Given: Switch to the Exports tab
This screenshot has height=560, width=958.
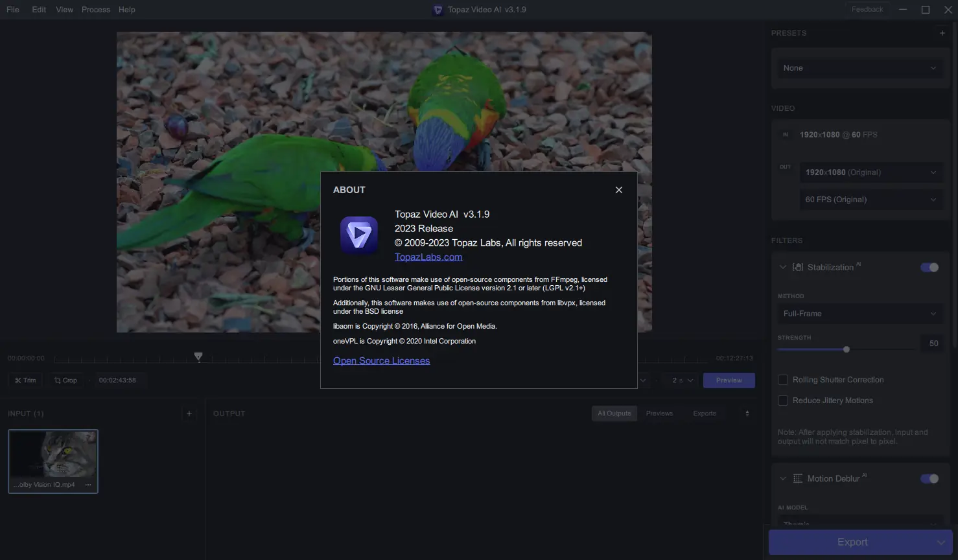Looking at the screenshot, I should 705,414.
